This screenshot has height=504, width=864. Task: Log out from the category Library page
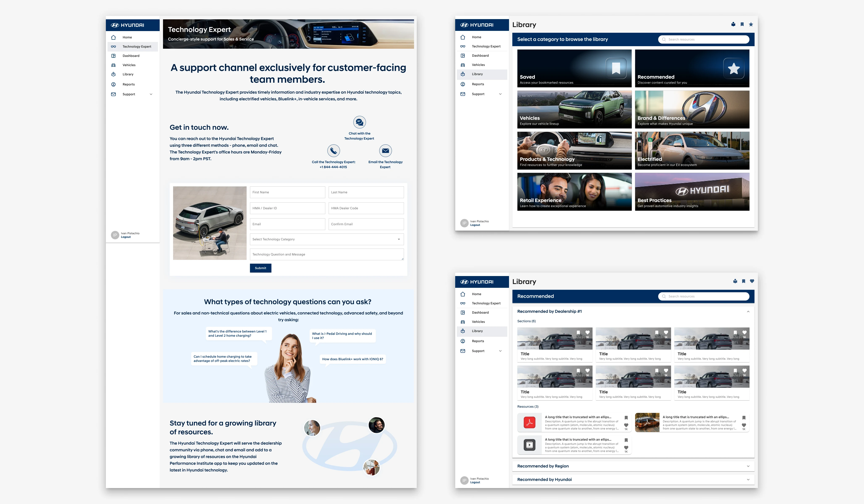click(x=475, y=225)
